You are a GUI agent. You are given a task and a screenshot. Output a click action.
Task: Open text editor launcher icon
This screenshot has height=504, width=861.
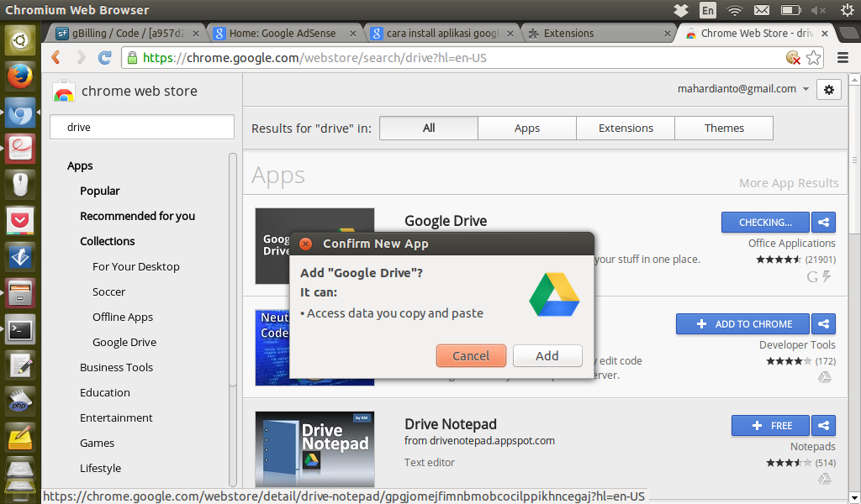[x=20, y=365]
